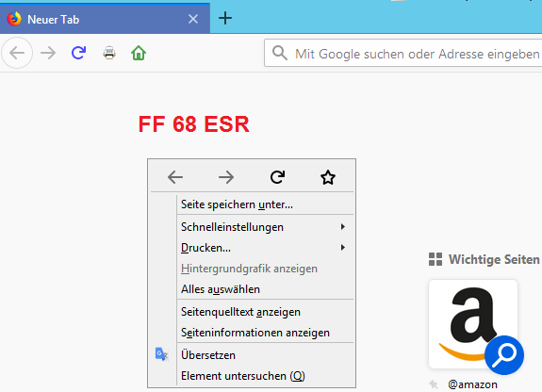Choose Element untersuchen (Q)
This screenshot has width=542, height=392.
pos(265,376)
